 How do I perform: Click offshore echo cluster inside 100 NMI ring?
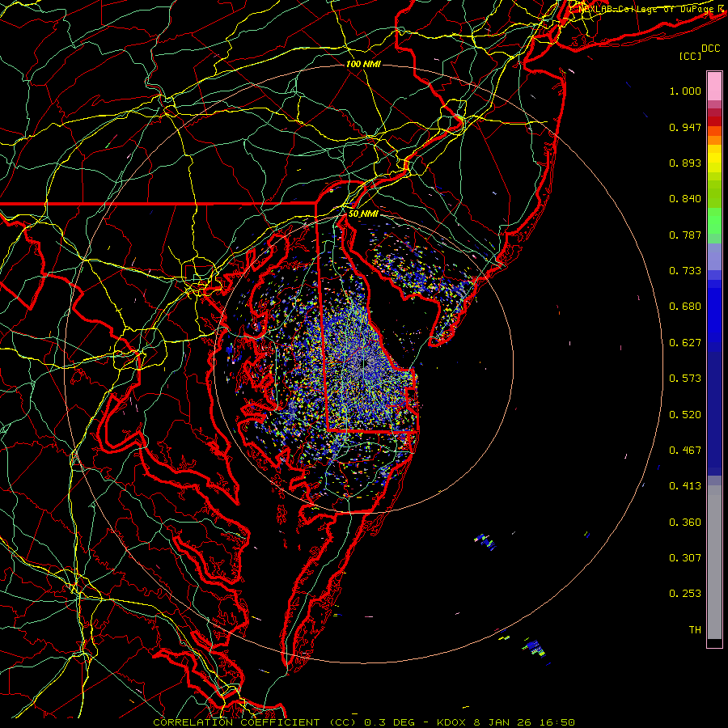(485, 542)
